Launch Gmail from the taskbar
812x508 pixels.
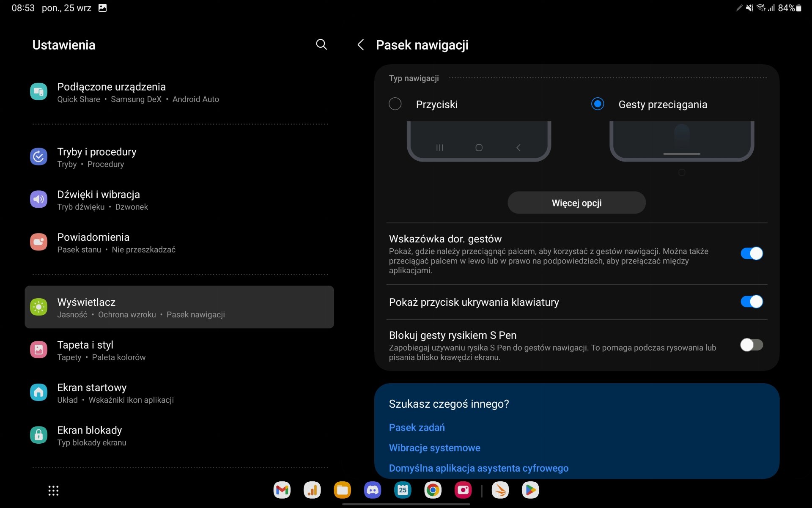(x=282, y=490)
